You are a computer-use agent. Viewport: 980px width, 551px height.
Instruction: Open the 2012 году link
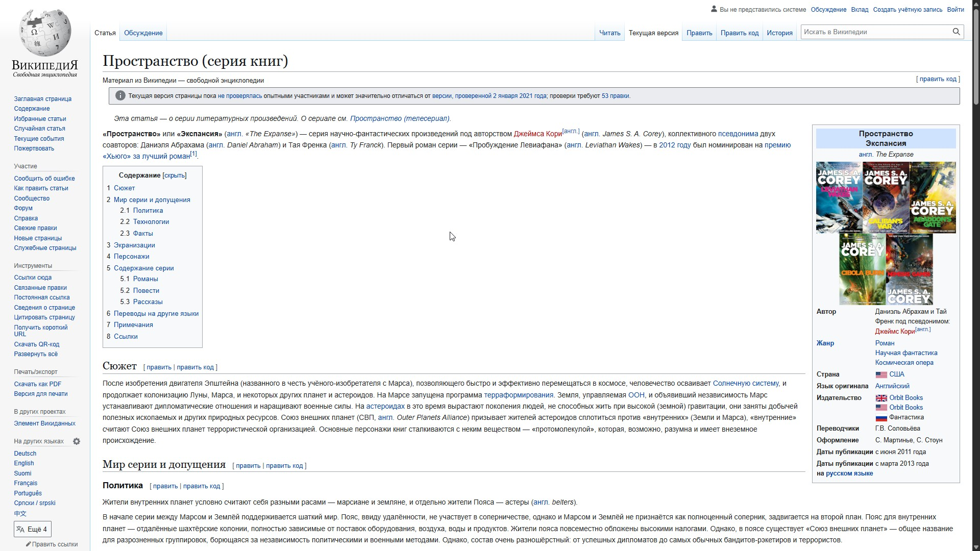[675, 145]
